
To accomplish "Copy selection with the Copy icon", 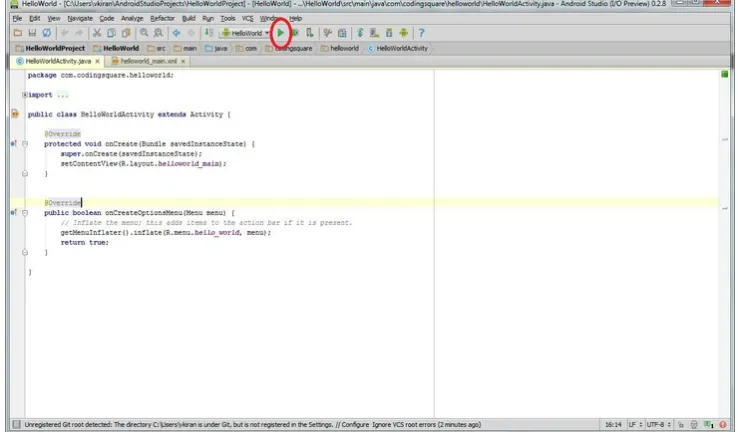I will point(112,33).
